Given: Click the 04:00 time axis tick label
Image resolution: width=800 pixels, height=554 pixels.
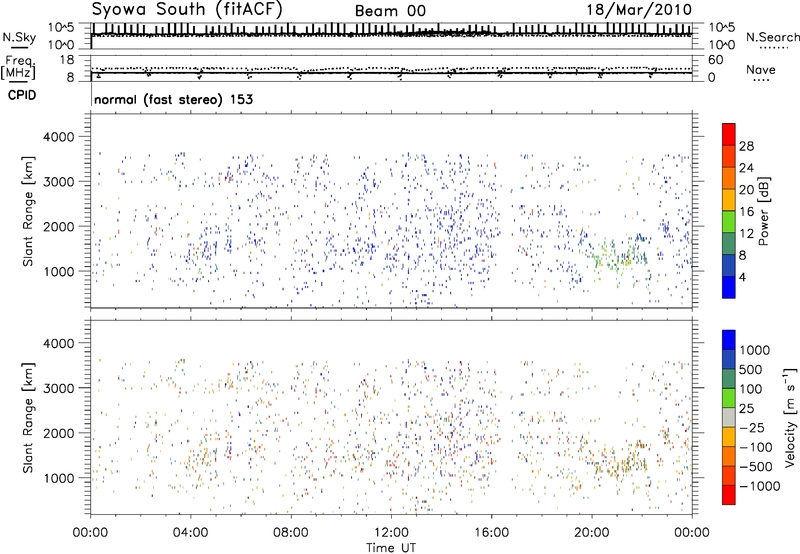Looking at the screenshot, I should tap(191, 532).
